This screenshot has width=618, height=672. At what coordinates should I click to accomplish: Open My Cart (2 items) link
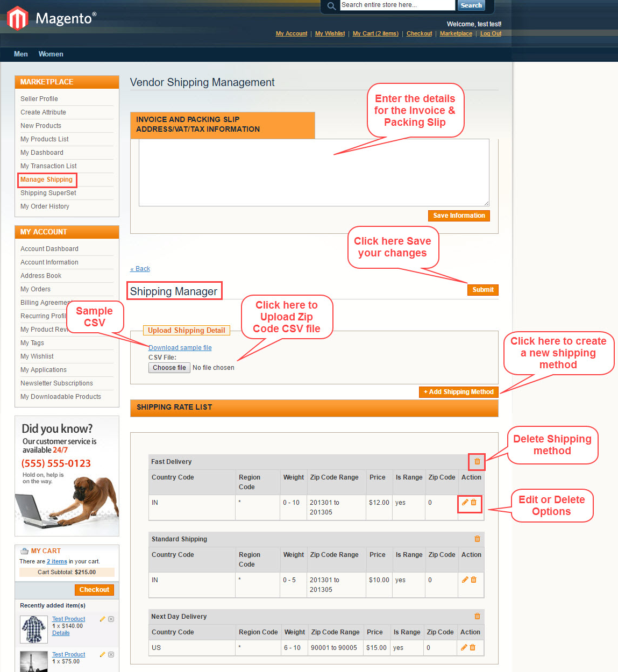375,33
